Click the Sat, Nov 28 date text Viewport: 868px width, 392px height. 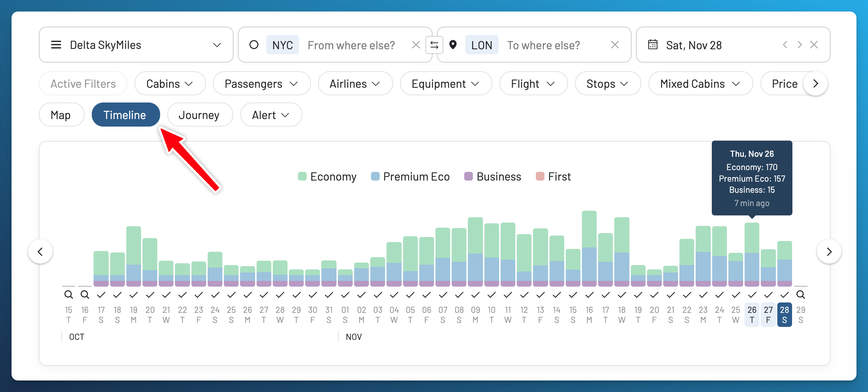pyautogui.click(x=694, y=45)
